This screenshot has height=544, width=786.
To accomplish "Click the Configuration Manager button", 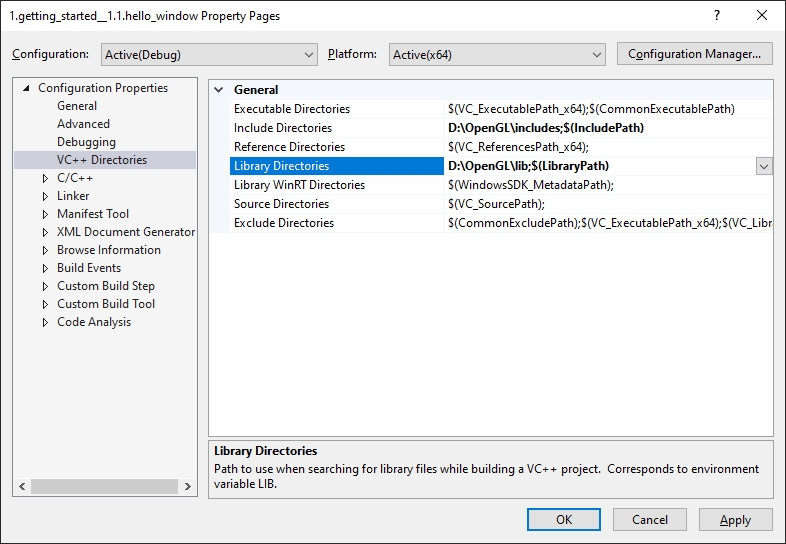I will 695,54.
